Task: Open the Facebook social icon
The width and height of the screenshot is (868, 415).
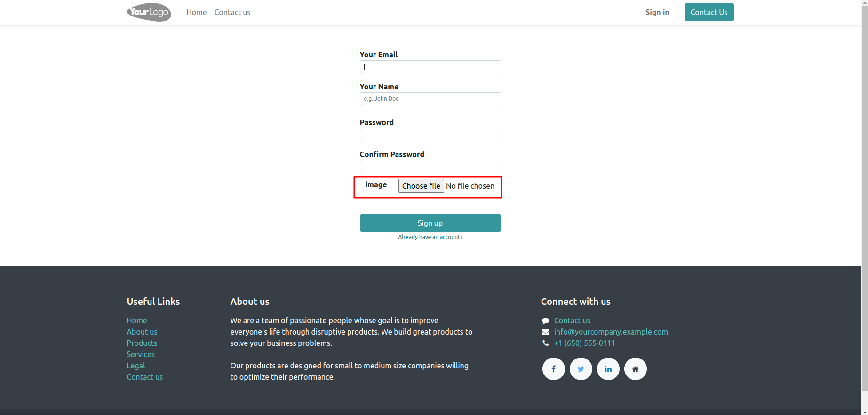Action: click(x=553, y=369)
